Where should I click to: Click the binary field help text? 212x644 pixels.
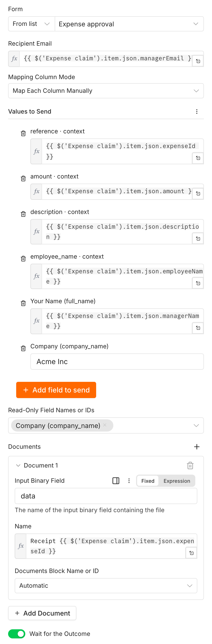coord(90,510)
